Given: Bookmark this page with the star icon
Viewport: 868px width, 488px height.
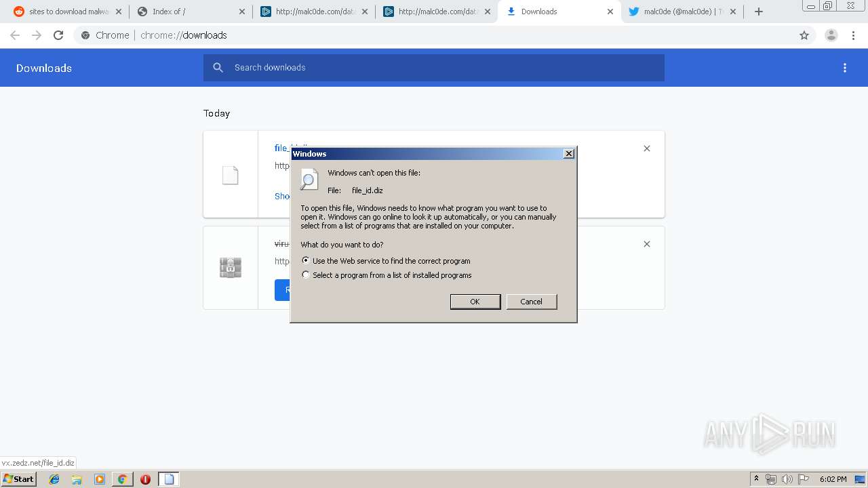Looking at the screenshot, I should pyautogui.click(x=804, y=35).
